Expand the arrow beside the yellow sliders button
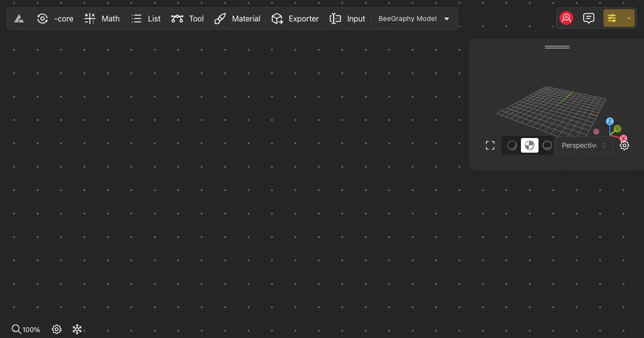Screen dimensions: 644x338 pyautogui.click(x=629, y=19)
